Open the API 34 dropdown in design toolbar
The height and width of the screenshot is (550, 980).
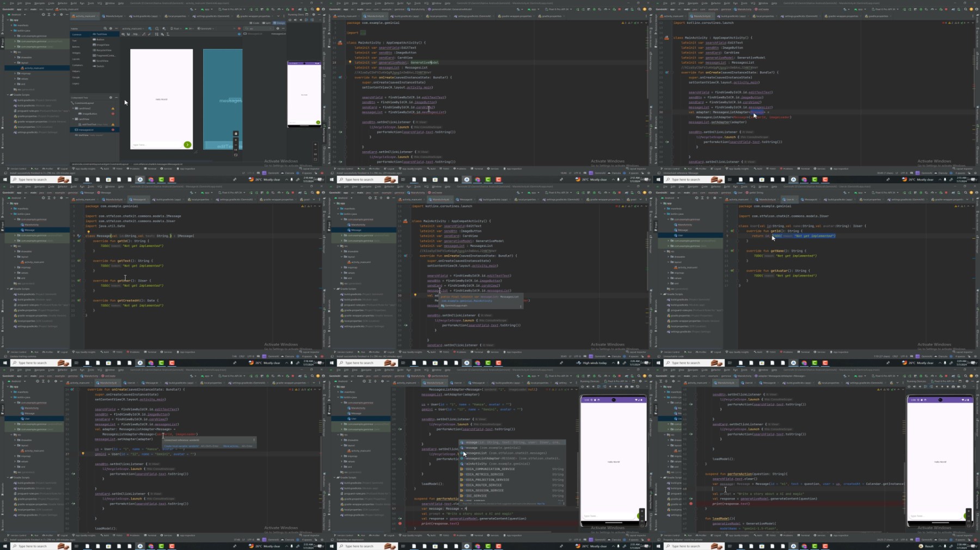point(189,29)
